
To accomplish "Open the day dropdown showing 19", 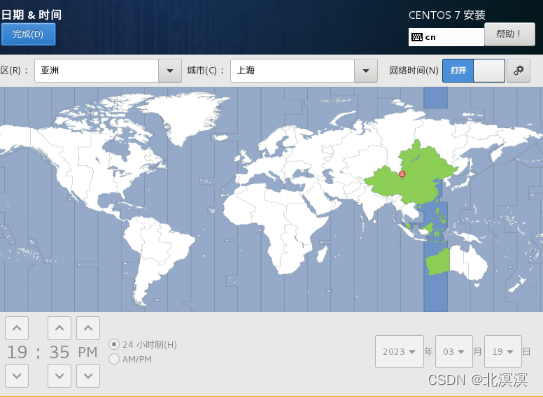I will coord(503,351).
